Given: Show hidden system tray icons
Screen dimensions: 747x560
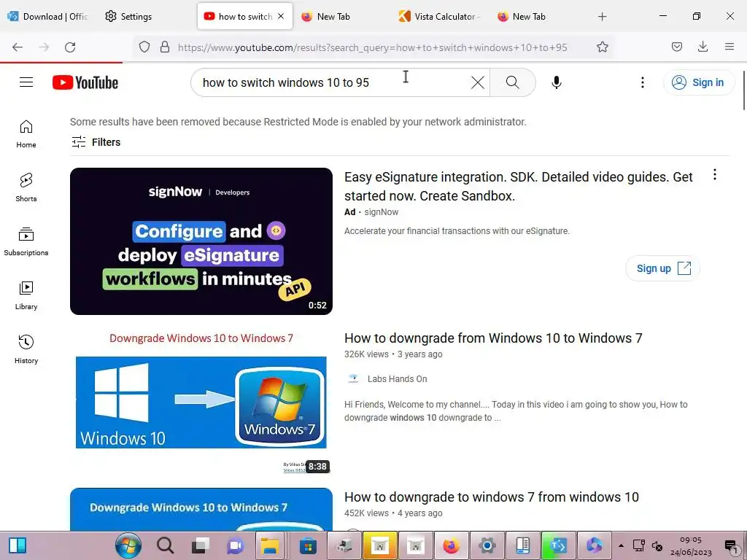Looking at the screenshot, I should pos(621,545).
